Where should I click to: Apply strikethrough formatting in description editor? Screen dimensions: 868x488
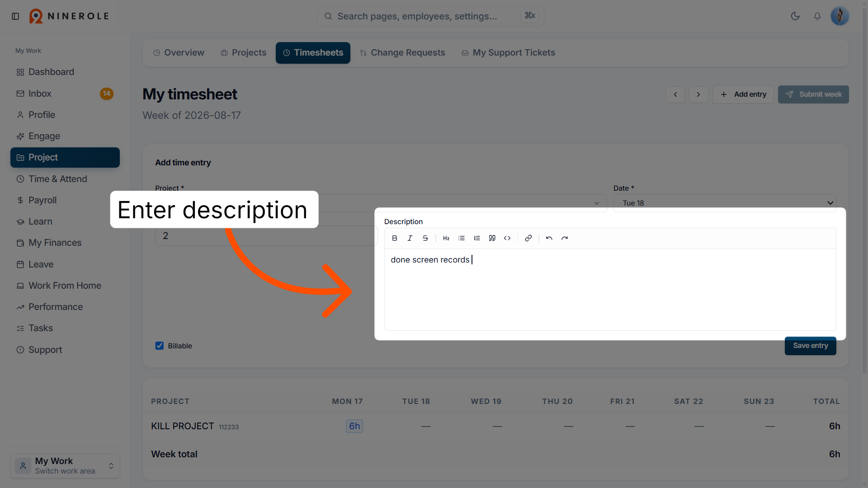[x=425, y=238]
